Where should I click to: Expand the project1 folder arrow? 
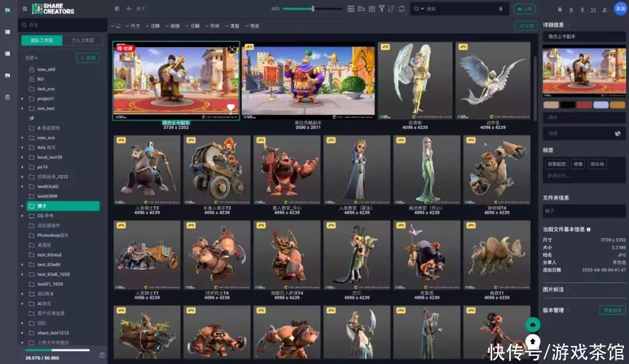click(x=23, y=99)
